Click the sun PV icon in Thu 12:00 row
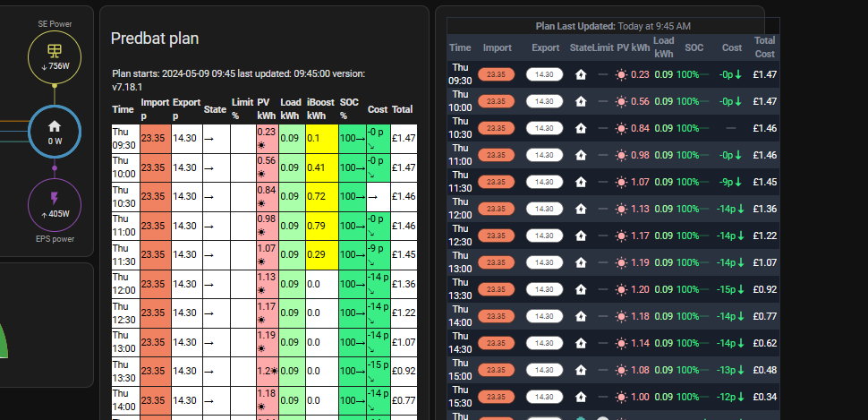The width and height of the screenshot is (868, 420). (621, 209)
